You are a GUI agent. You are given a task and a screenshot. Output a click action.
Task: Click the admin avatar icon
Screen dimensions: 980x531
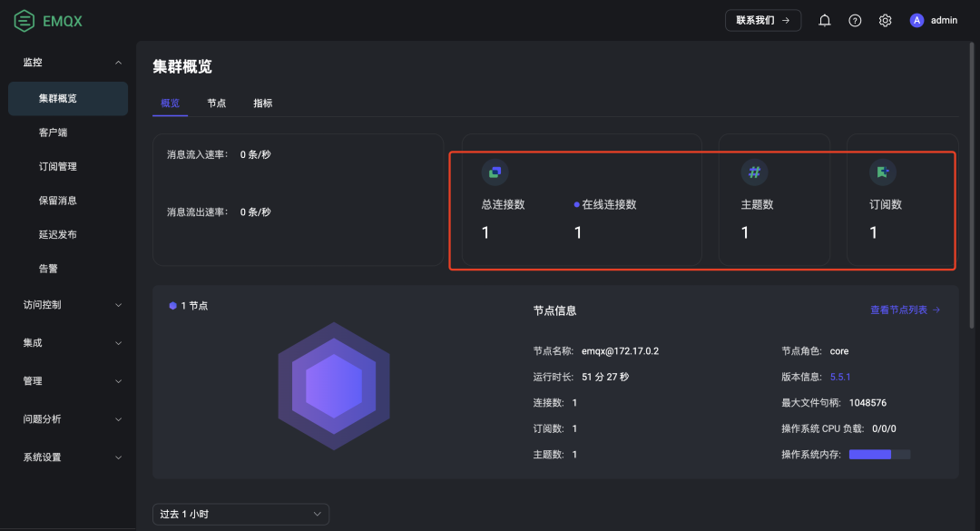click(x=916, y=20)
